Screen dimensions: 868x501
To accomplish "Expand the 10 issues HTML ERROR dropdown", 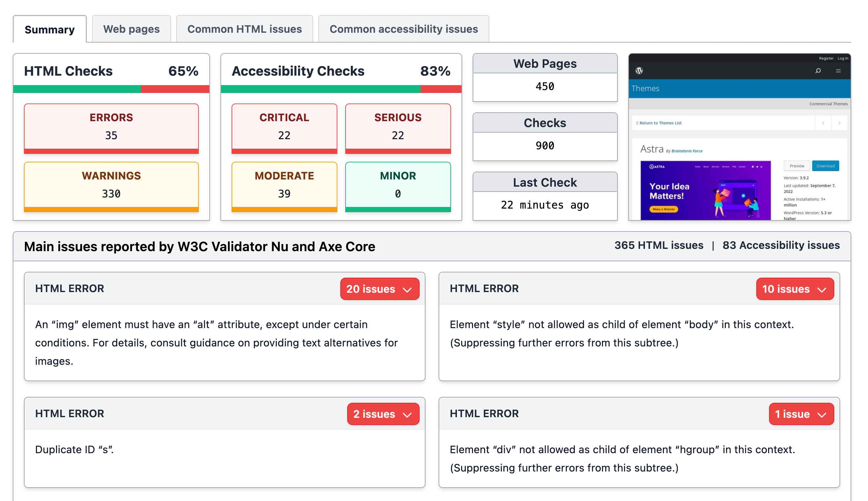I will 797,290.
